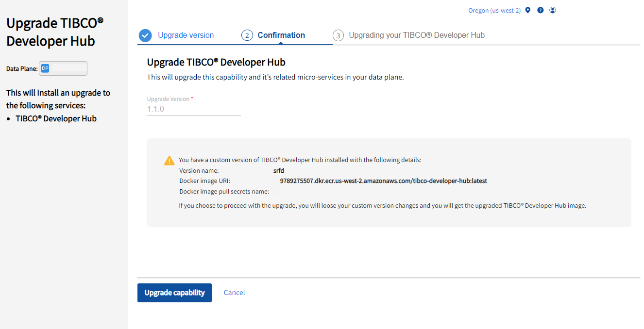The image size is (644, 329).
Task: Click the Data Plane chip box
Action: tap(63, 68)
